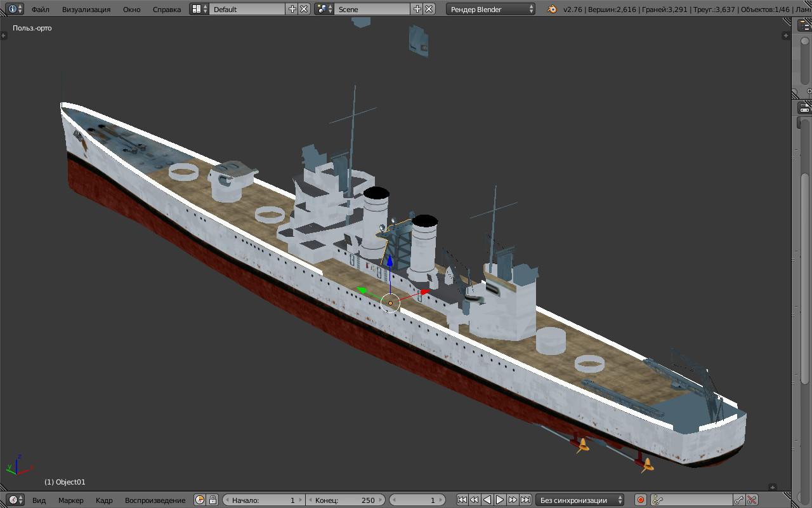Toggle the time range lock button

(x=213, y=500)
